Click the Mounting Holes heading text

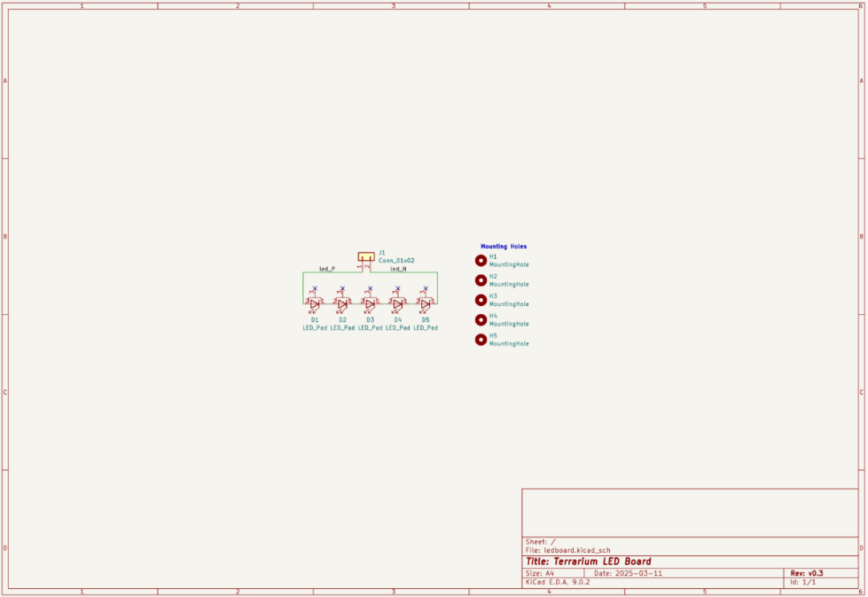(x=503, y=246)
